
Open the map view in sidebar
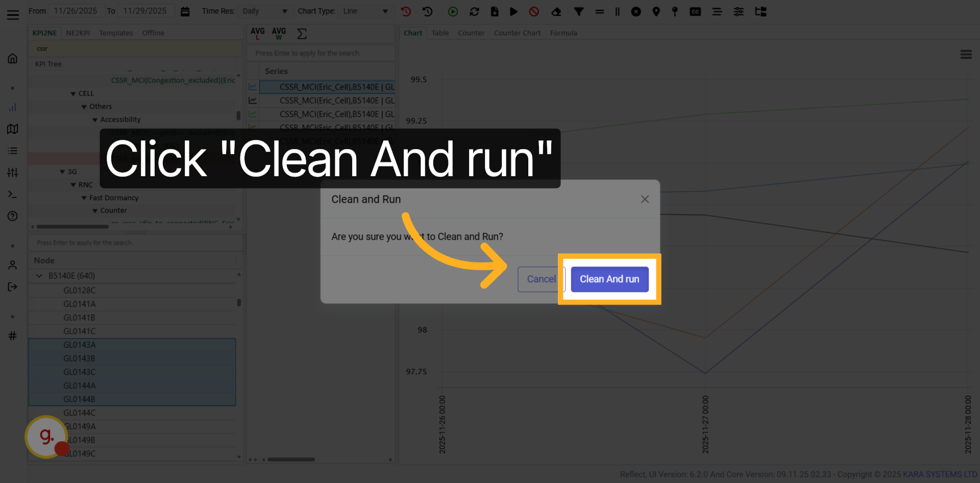13,129
